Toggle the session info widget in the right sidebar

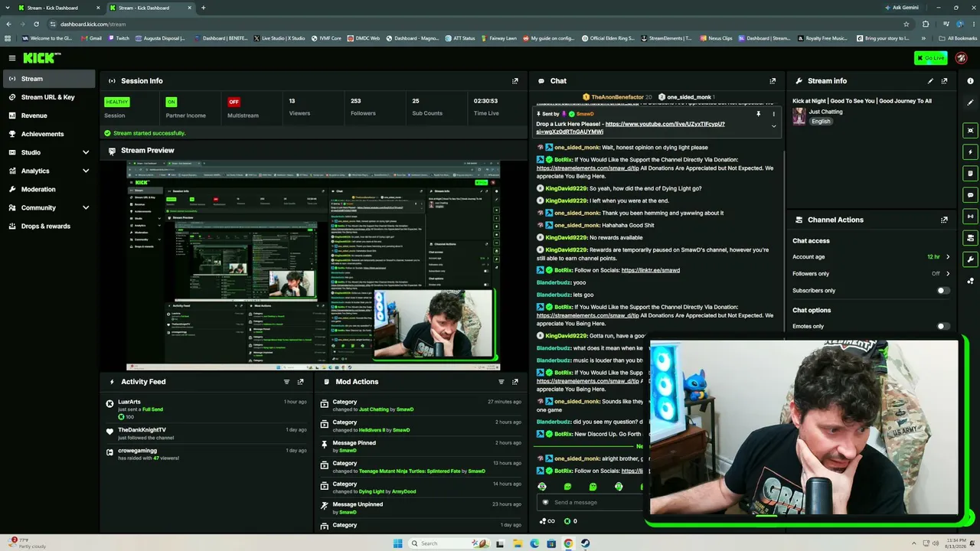tap(970, 217)
